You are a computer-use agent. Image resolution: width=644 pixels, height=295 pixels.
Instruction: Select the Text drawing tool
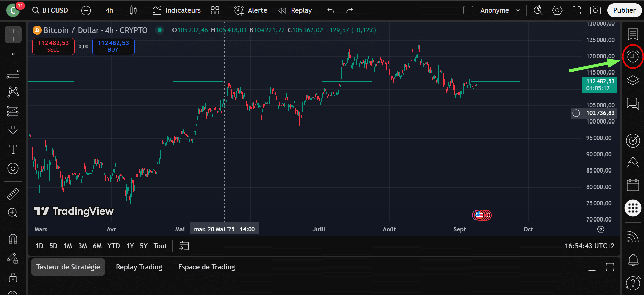pos(13,149)
